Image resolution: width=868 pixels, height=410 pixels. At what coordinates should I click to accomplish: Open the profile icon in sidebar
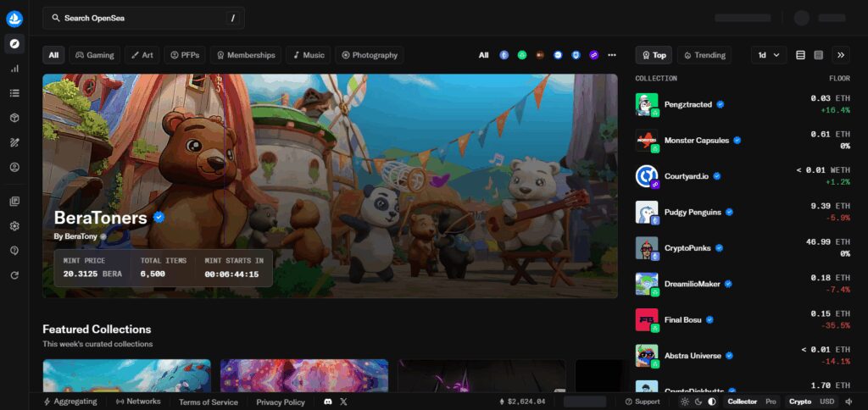pos(15,167)
